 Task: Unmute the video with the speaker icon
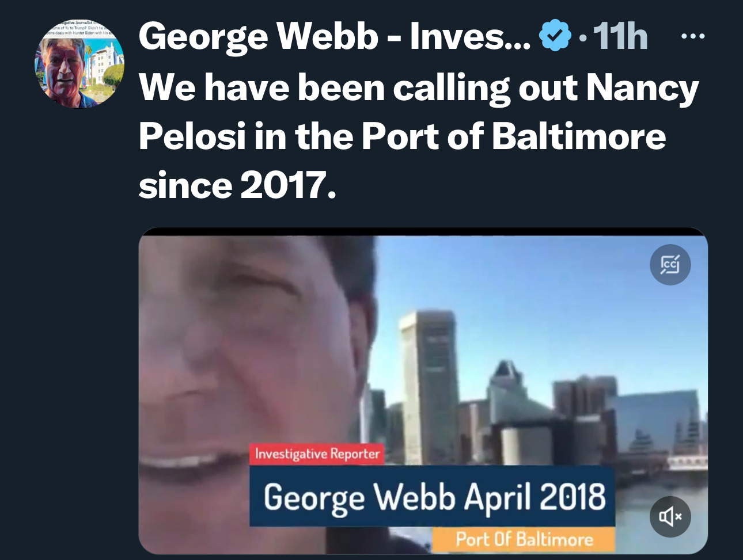point(670,516)
